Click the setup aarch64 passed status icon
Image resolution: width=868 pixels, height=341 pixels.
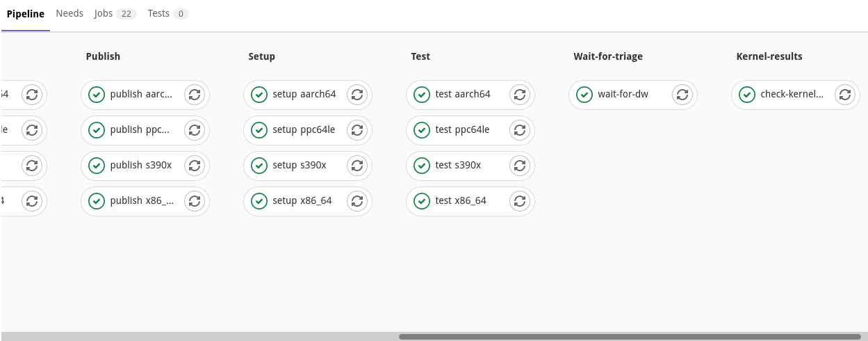[x=259, y=95]
